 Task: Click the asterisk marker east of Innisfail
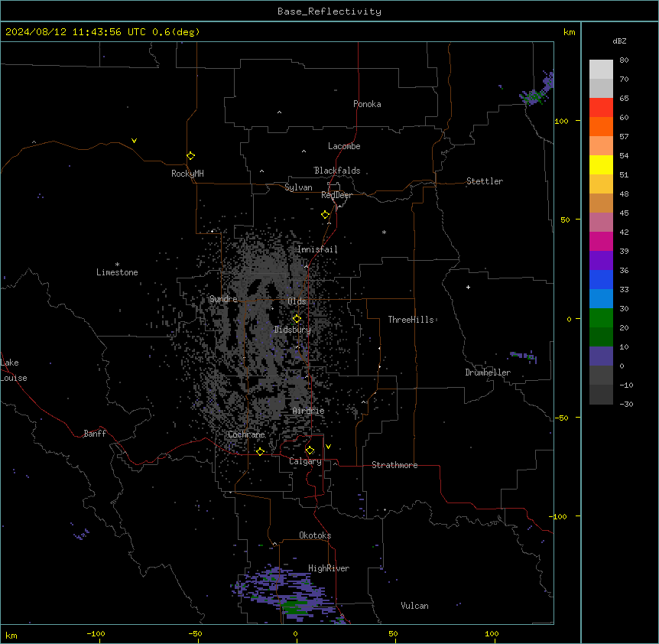coord(384,232)
